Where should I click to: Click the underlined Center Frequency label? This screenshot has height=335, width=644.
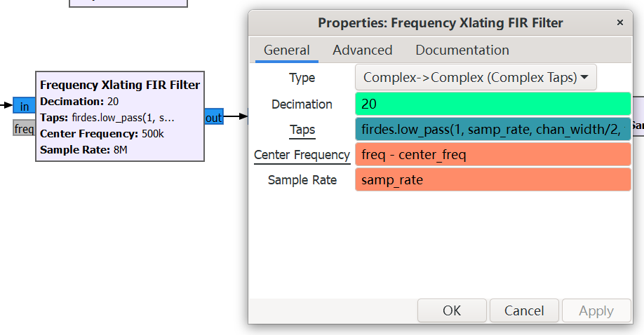[302, 155]
